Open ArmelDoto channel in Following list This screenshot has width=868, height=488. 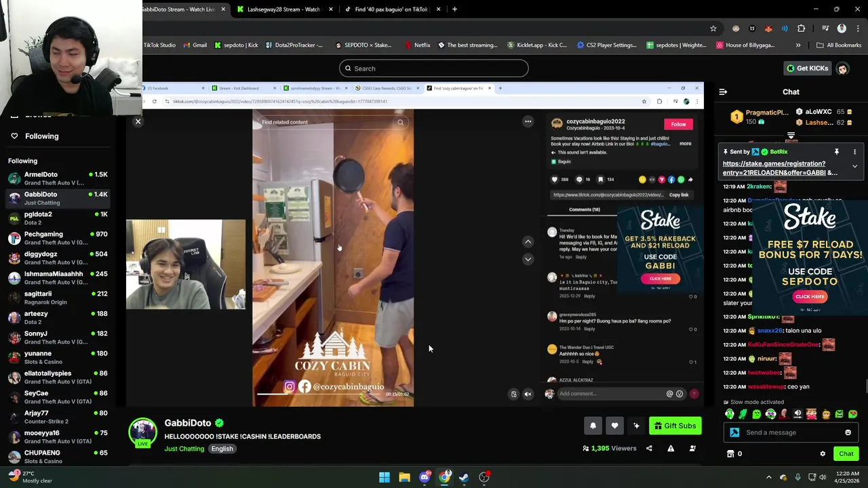tap(57, 178)
